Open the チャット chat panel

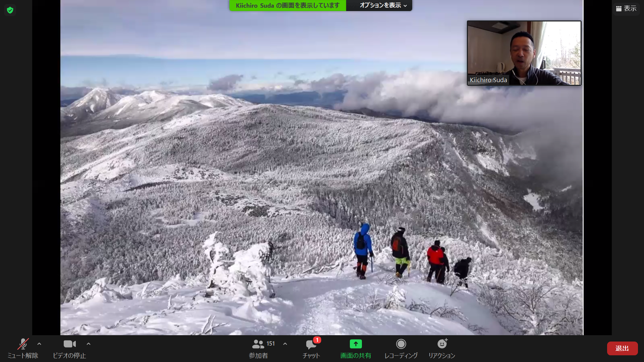311,349
